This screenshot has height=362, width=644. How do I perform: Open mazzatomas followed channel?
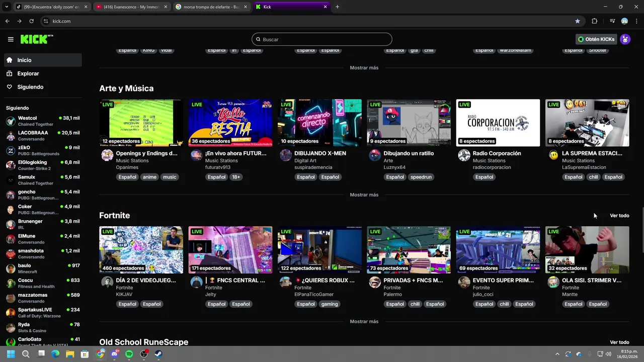43,298
